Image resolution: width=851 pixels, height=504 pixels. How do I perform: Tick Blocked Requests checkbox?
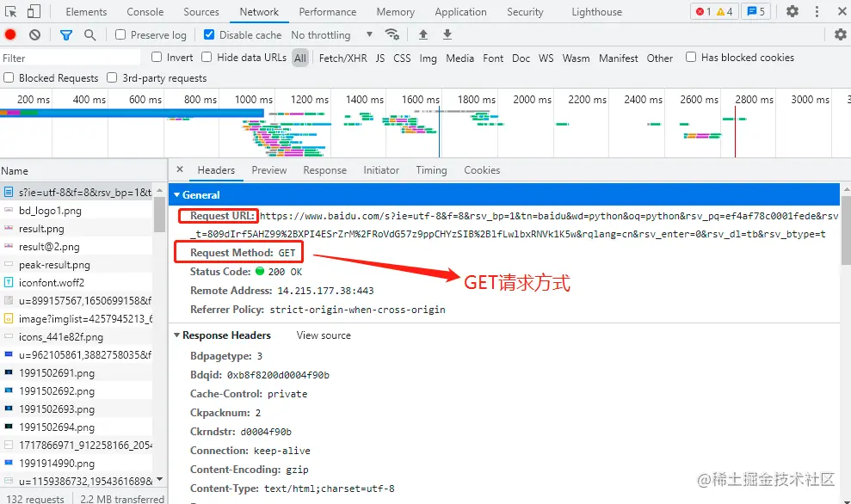pyautogui.click(x=9, y=77)
